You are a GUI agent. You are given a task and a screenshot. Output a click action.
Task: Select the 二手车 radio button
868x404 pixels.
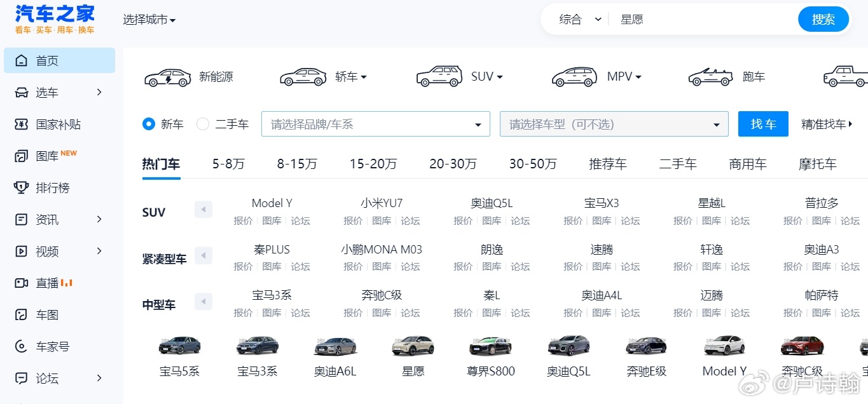[x=203, y=125]
